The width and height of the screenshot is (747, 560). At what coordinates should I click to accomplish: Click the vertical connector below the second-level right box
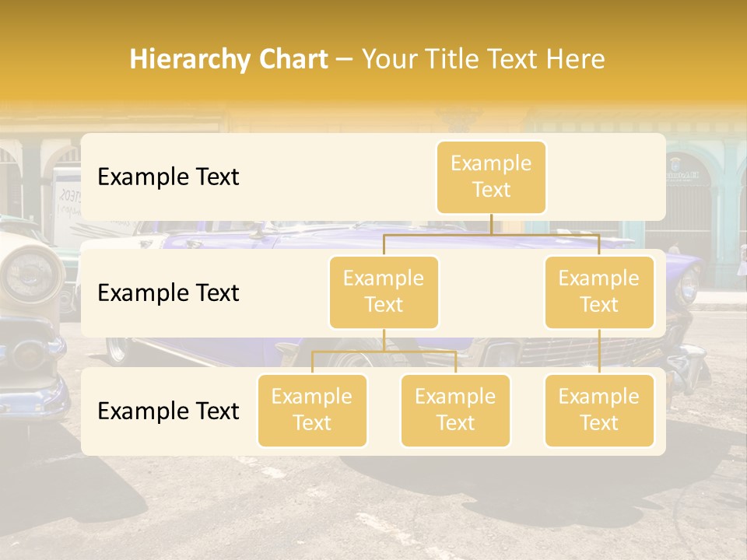click(x=599, y=352)
